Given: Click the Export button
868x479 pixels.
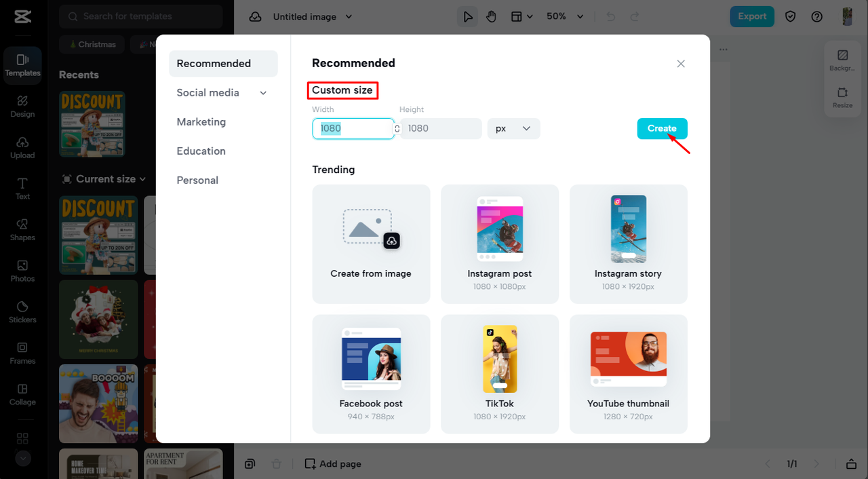Looking at the screenshot, I should click(x=752, y=16).
